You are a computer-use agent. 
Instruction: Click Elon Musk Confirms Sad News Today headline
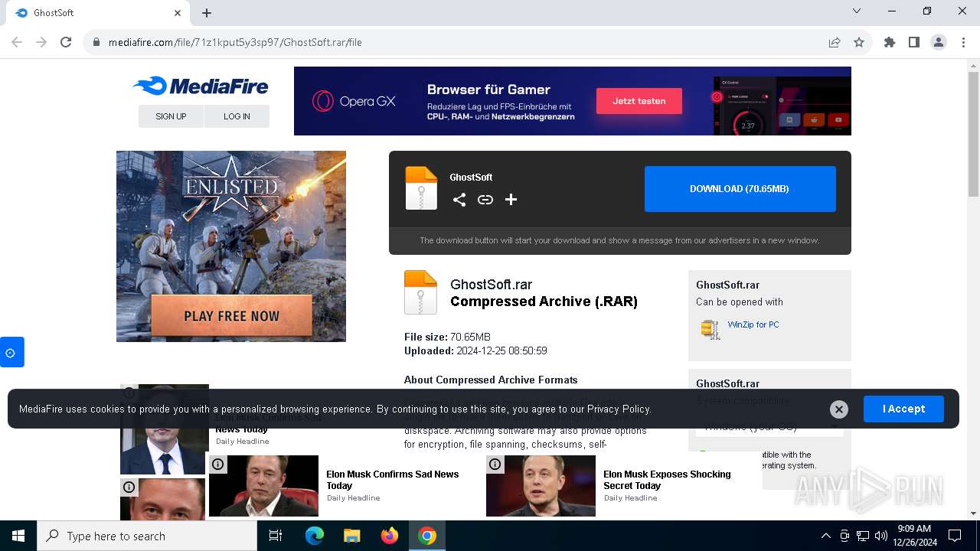point(393,480)
